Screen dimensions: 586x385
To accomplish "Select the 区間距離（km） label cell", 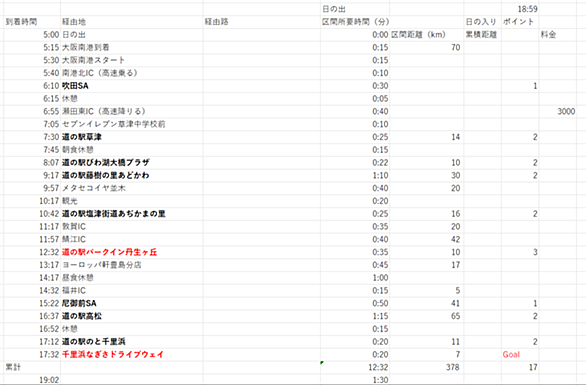I will pyautogui.click(x=426, y=34).
